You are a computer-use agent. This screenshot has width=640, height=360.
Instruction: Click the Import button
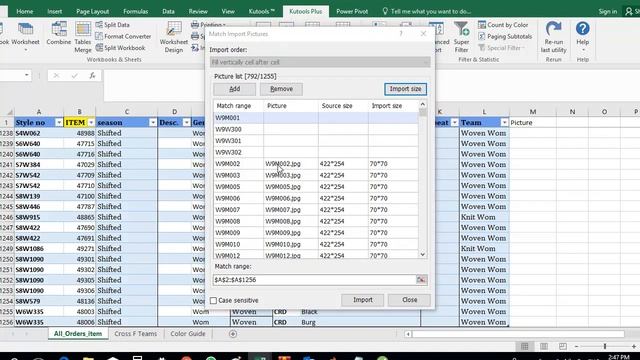coord(362,300)
